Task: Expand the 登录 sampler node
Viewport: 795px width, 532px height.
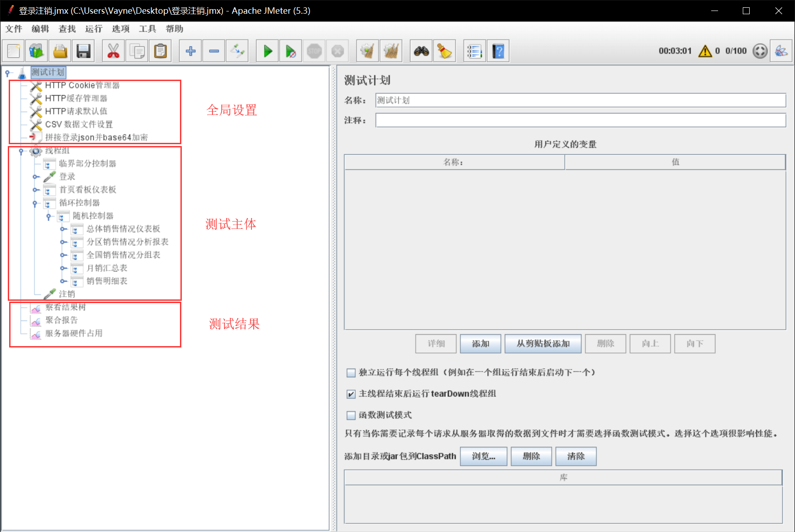Action: click(35, 177)
